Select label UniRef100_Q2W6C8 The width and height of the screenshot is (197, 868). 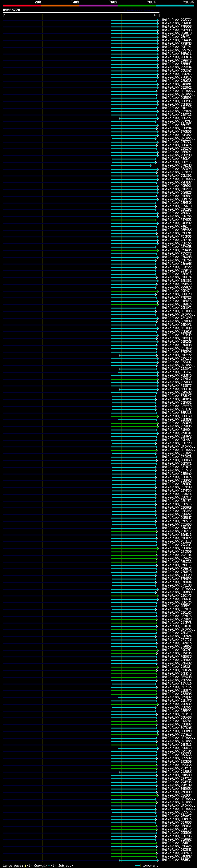click(177, 81)
